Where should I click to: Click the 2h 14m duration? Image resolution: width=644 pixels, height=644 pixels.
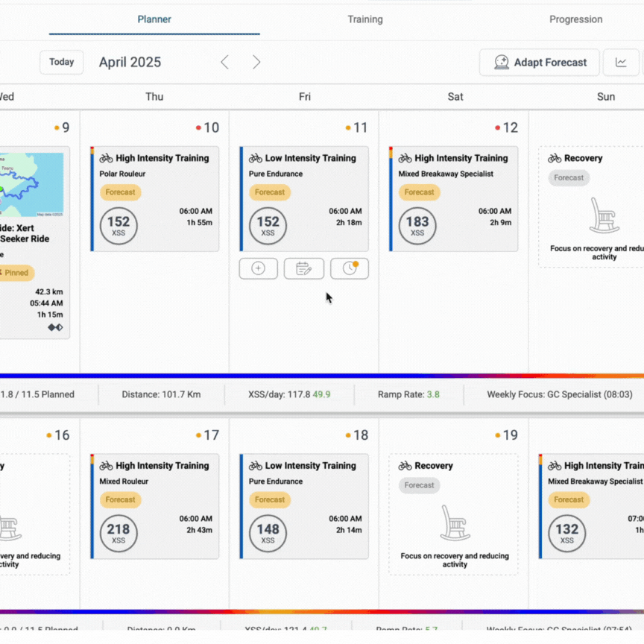click(349, 530)
